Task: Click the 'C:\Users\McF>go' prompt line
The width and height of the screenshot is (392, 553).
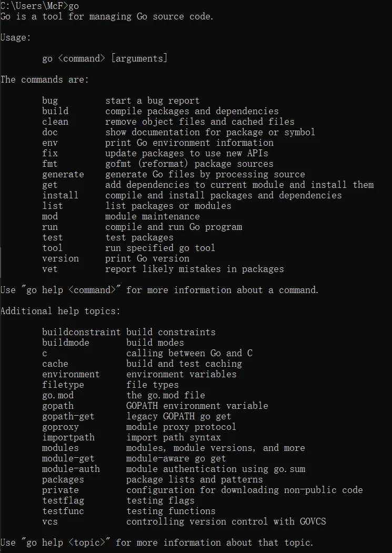Action: click(x=39, y=6)
